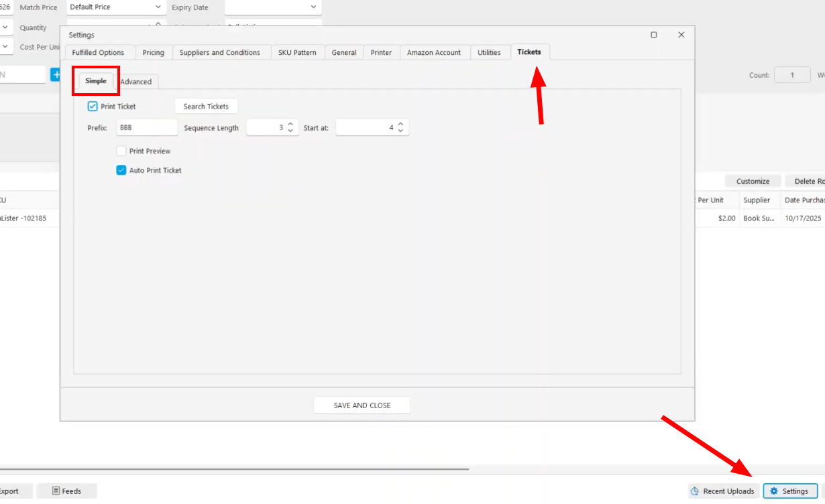Open the Customize options
This screenshot has width=825, height=504.
tap(752, 181)
